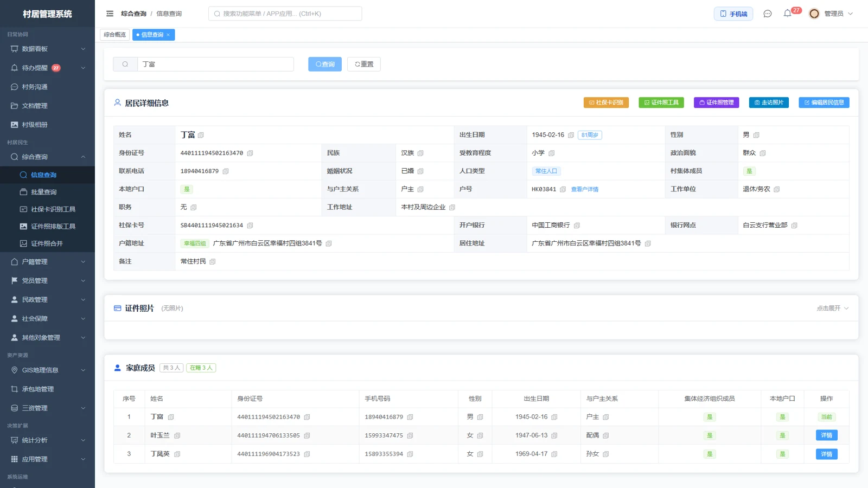Close the 信息查询 tab
Screen dimensions: 868x488
coord(168,35)
